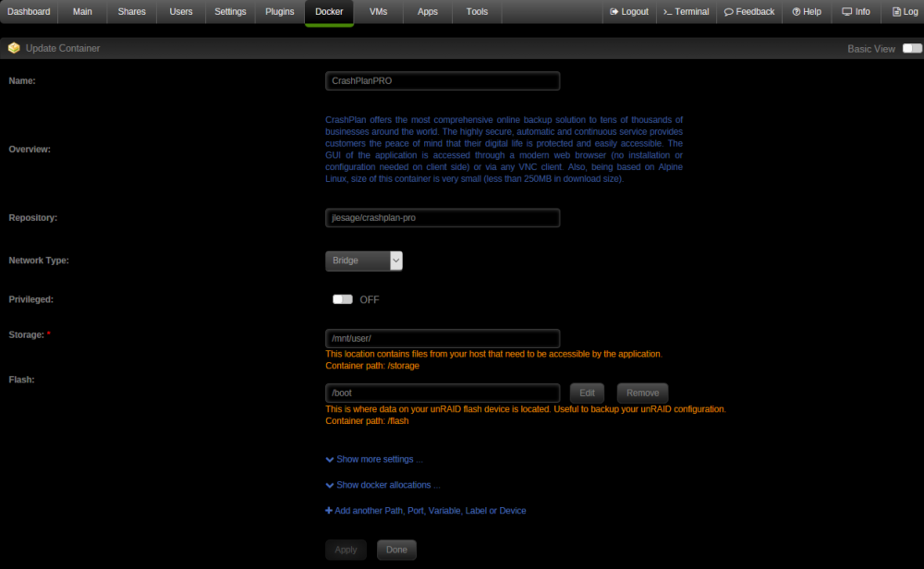This screenshot has width=924, height=569.
Task: Click the Terminal prompt icon
Action: pos(668,12)
